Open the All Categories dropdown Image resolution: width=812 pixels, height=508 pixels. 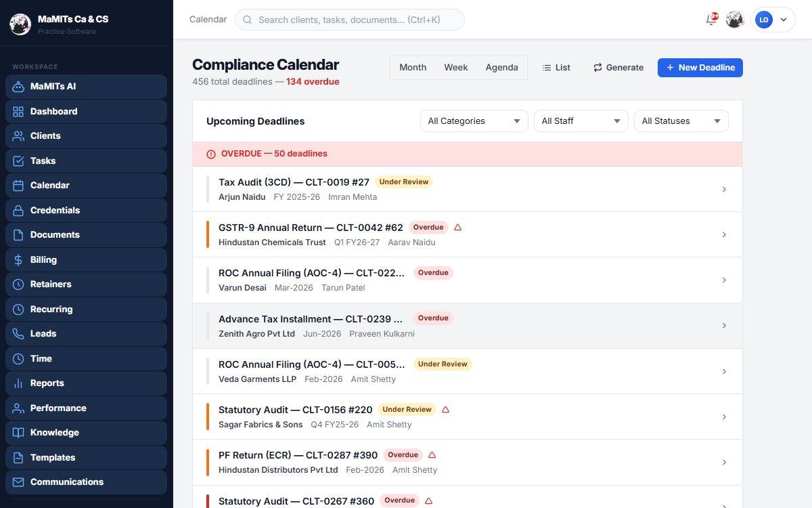pyautogui.click(x=474, y=121)
